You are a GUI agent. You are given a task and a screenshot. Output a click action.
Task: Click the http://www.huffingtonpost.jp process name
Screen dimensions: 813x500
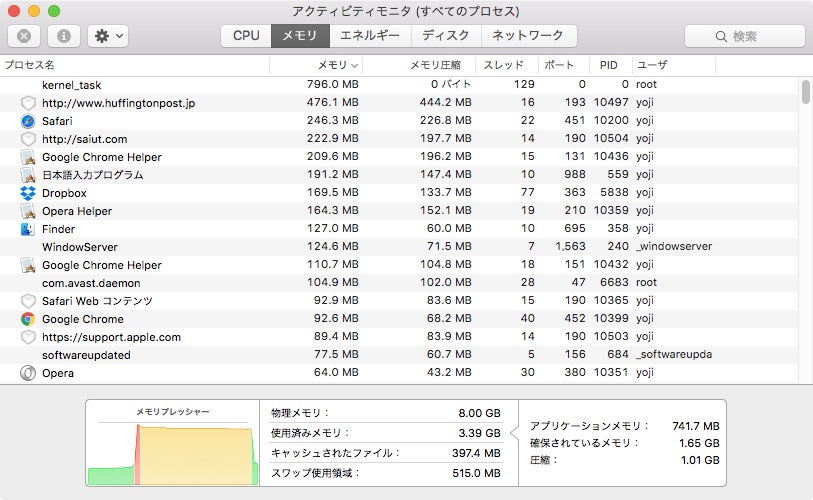[119, 103]
